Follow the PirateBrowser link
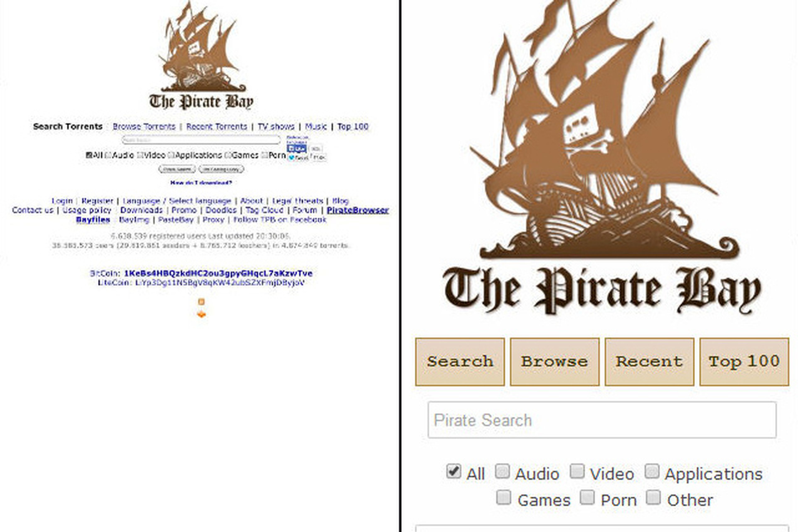The height and width of the screenshot is (532, 798). tap(358, 210)
